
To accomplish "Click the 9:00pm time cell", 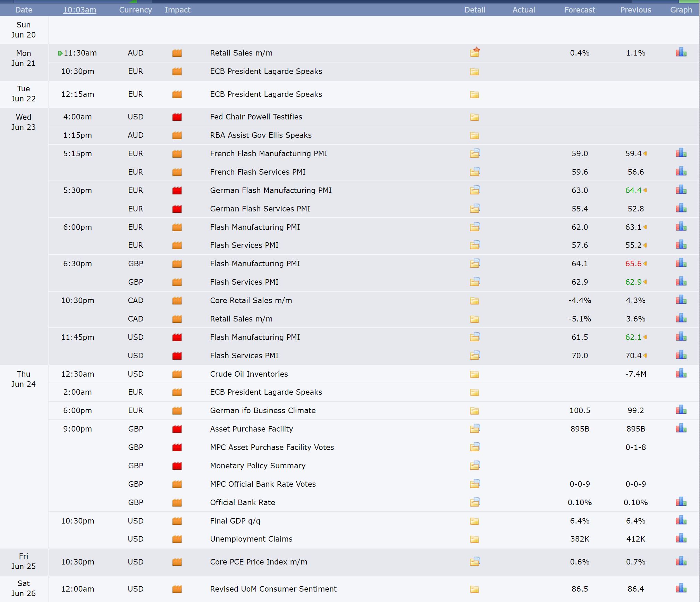I will pyautogui.click(x=77, y=429).
